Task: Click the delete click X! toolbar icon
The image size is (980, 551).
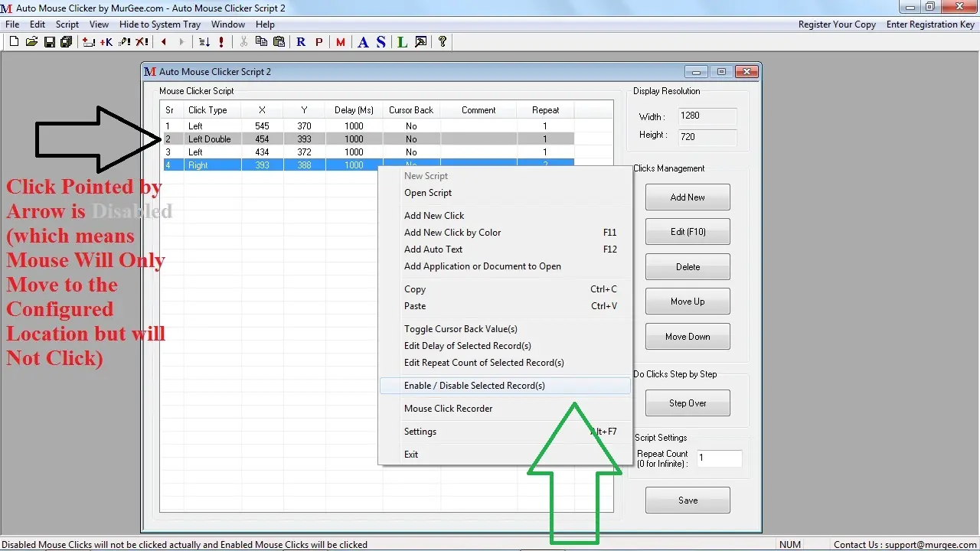Action: (142, 42)
